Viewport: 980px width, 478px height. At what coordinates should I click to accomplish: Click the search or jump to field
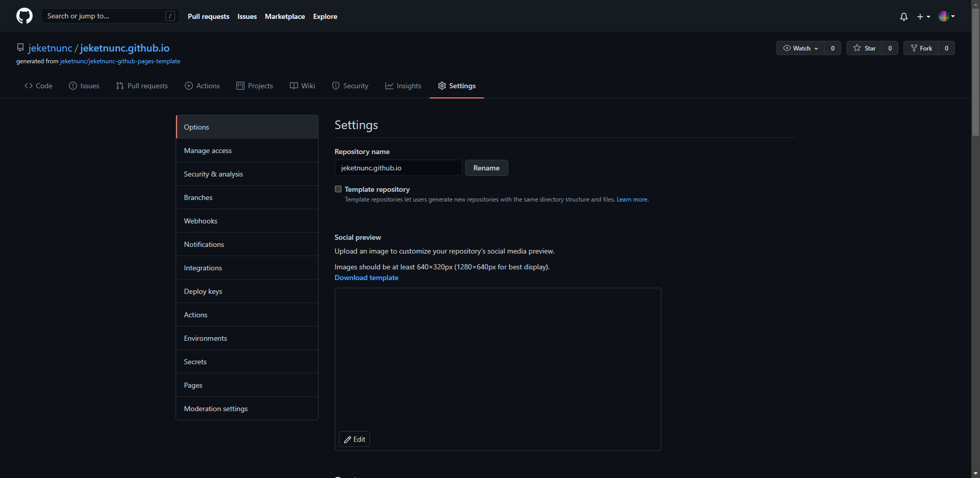coord(110,16)
